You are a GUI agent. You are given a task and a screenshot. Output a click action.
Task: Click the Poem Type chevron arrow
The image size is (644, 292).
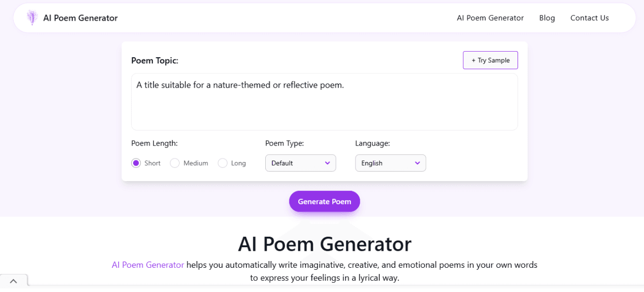pyautogui.click(x=327, y=163)
